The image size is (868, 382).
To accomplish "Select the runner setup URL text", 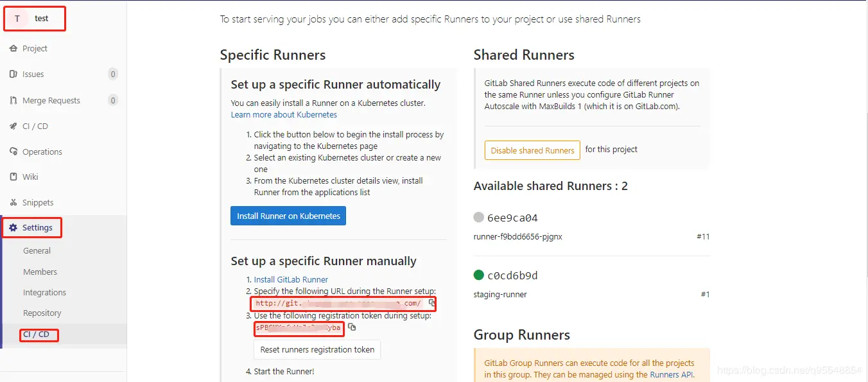I will [x=338, y=303].
